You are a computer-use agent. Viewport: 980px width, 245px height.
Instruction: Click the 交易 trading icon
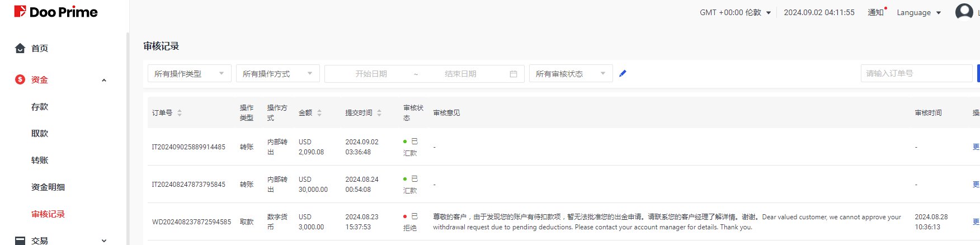(x=20, y=241)
